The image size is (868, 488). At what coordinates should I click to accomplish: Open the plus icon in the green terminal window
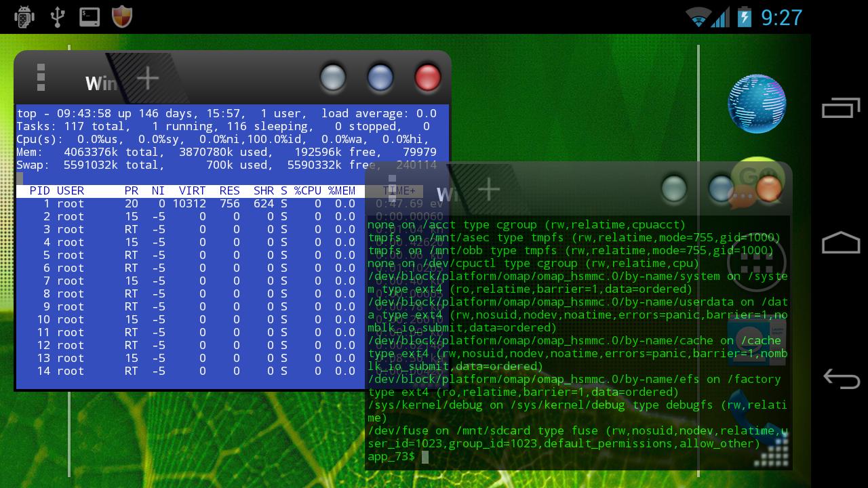pos(489,190)
